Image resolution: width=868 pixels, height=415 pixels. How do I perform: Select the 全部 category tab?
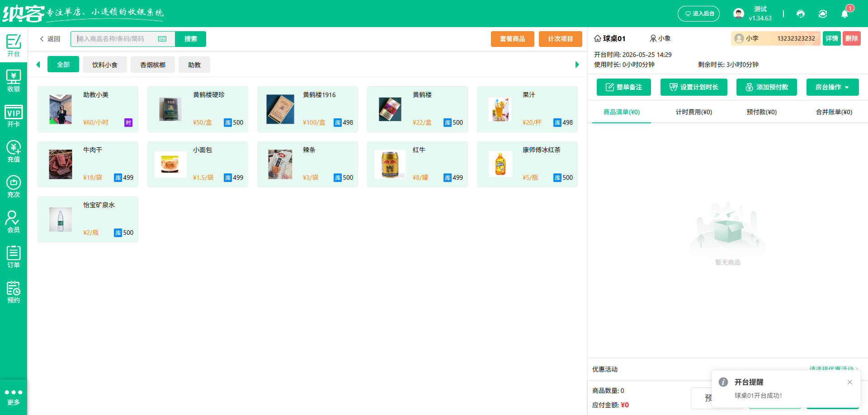pos(63,65)
